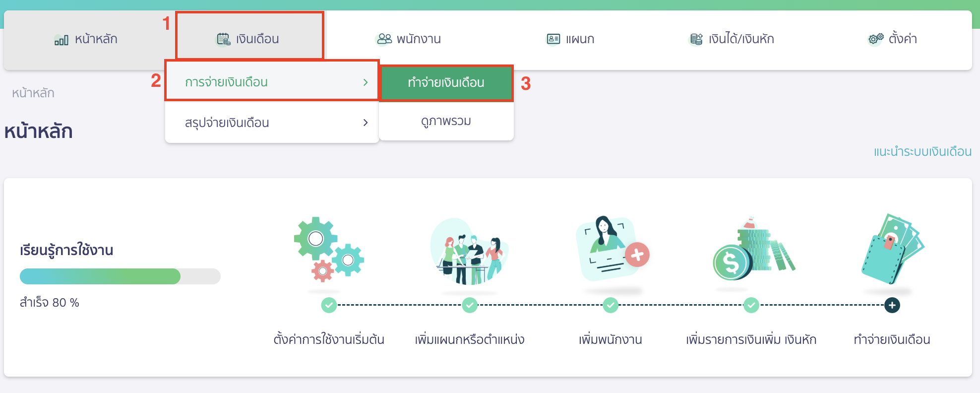Click the gears illustration for ตั้งค่าการใช้งานเริ่มต้น

coord(329,250)
